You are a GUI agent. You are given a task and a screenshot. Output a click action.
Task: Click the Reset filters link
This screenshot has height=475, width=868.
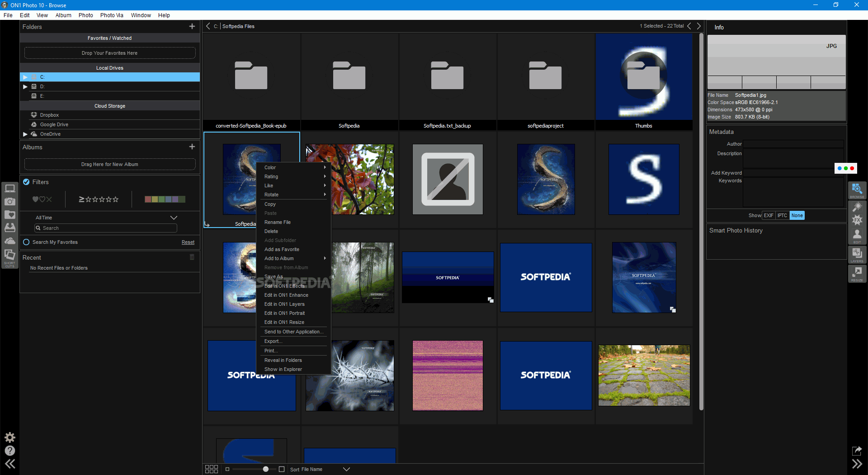[188, 242]
